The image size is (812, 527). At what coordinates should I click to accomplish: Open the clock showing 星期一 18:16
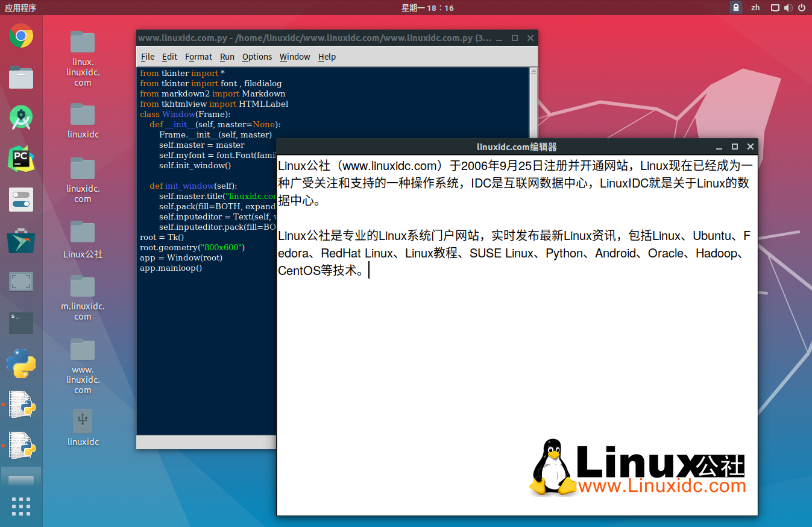point(427,8)
